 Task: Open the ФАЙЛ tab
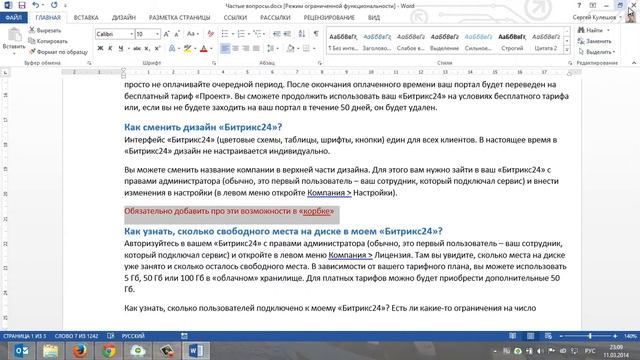[x=13, y=18]
